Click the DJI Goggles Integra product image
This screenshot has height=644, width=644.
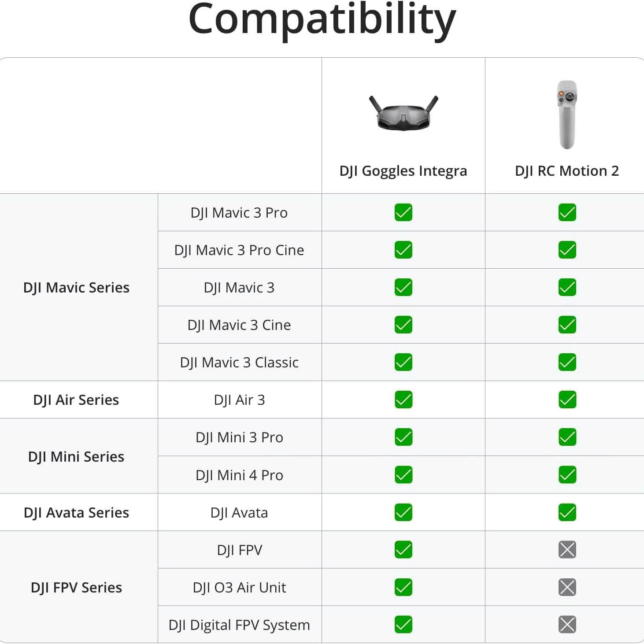point(403,113)
